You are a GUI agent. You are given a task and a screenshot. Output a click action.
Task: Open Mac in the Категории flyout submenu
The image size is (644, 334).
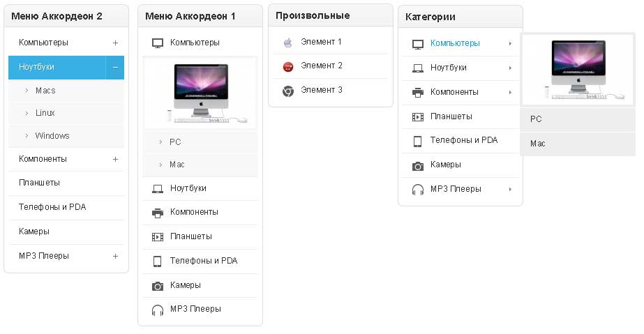coord(537,144)
